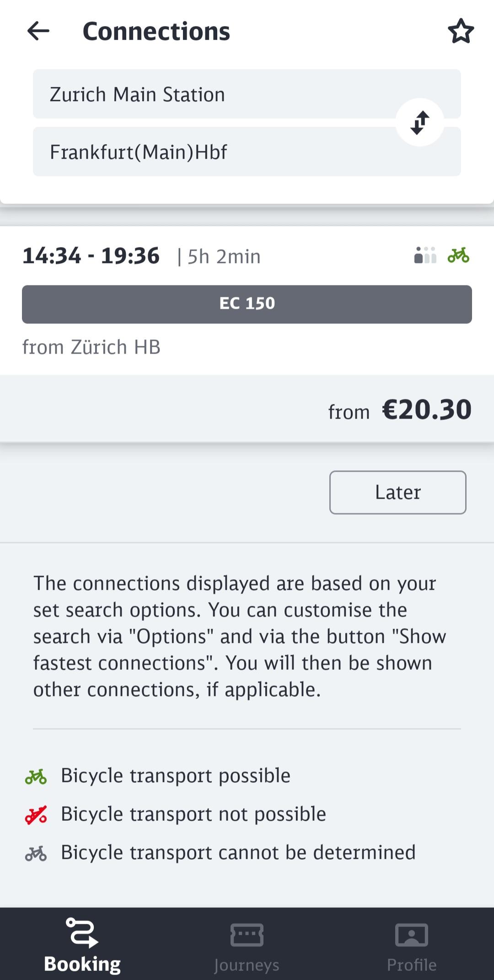Tap the back arrow icon
Viewport: 494px width, 980px height.
[x=38, y=31]
